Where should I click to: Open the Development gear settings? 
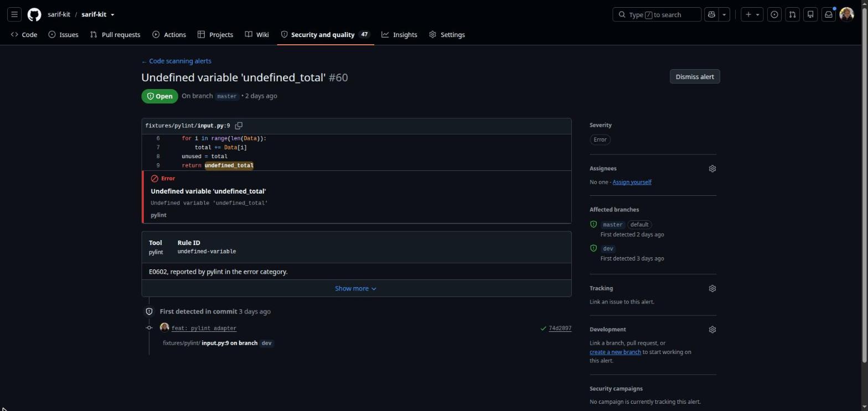point(712,330)
